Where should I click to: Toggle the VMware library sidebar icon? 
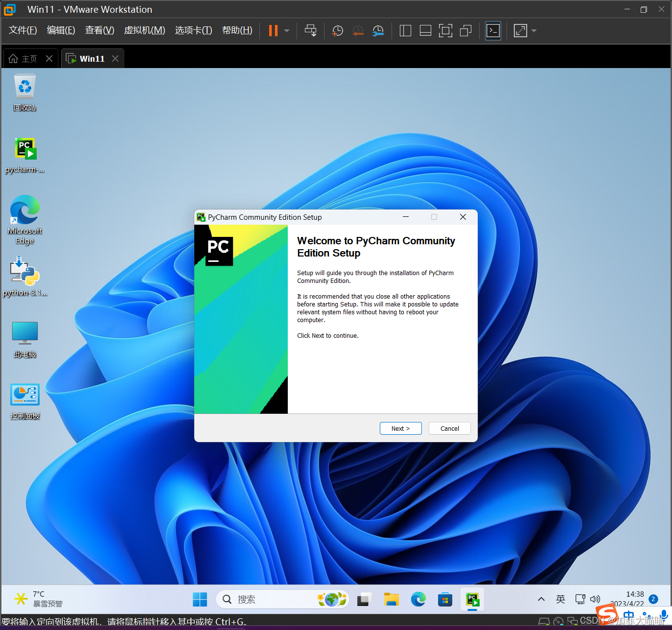(405, 31)
